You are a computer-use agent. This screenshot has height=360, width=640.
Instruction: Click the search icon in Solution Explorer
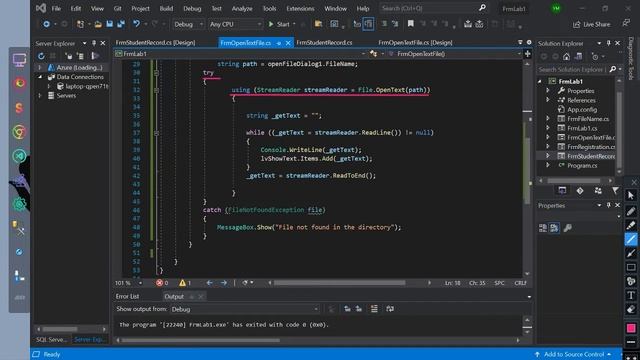(x=612, y=69)
